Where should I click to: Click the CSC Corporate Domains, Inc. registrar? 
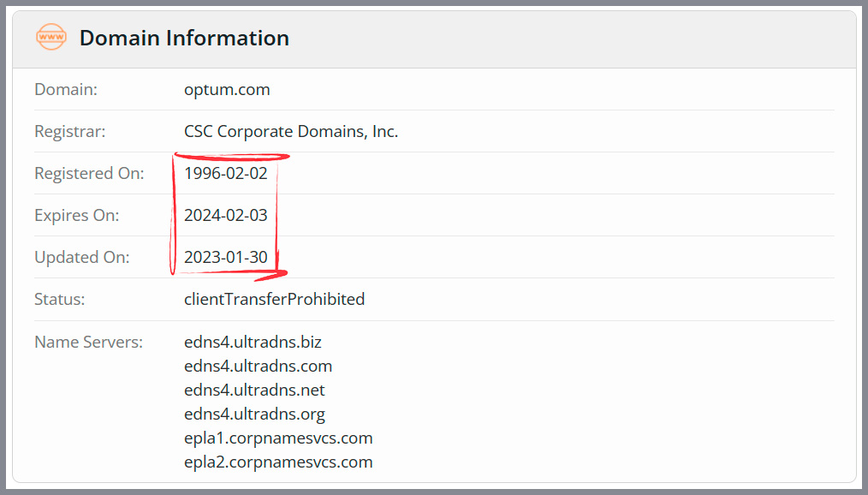[291, 132]
